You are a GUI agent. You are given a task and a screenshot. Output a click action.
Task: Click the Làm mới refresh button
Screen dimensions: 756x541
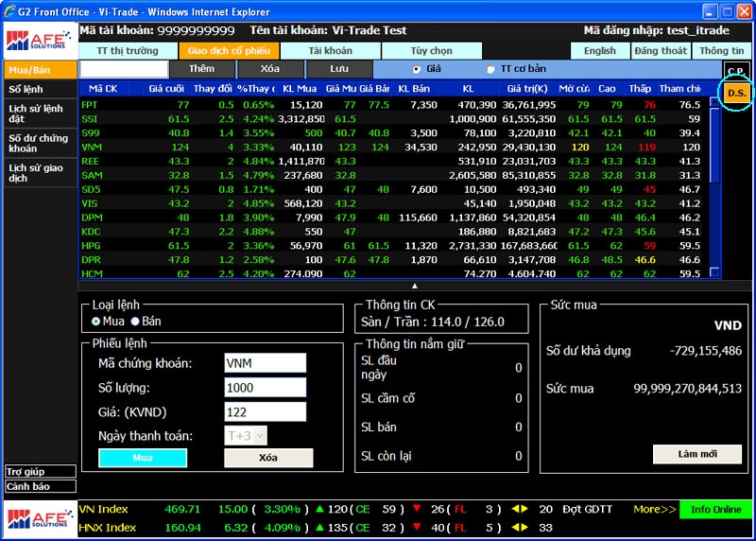point(697,454)
